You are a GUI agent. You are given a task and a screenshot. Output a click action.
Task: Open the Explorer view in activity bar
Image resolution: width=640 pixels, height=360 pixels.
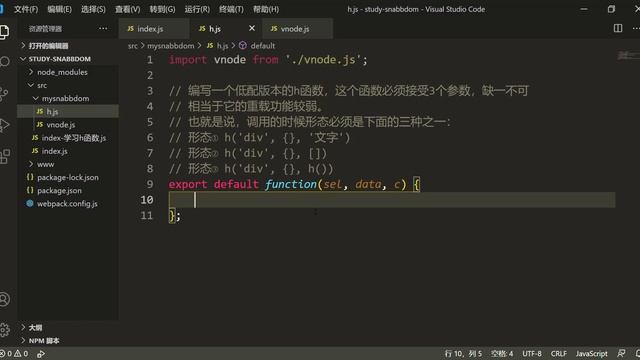[4, 32]
